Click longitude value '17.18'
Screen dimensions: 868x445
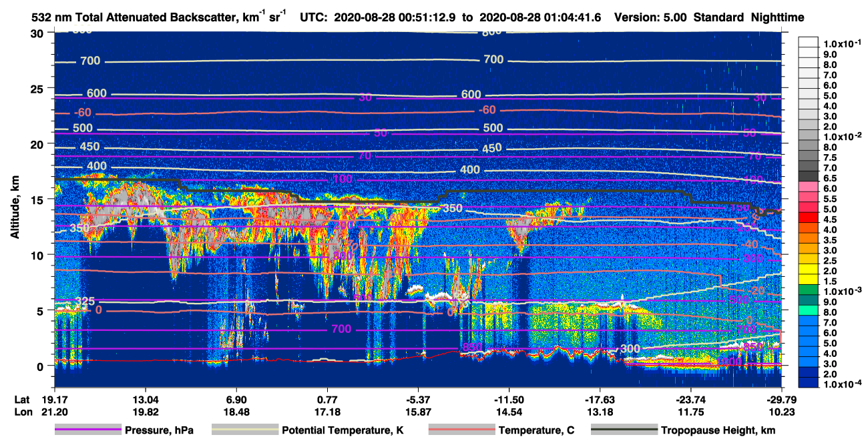point(327,412)
